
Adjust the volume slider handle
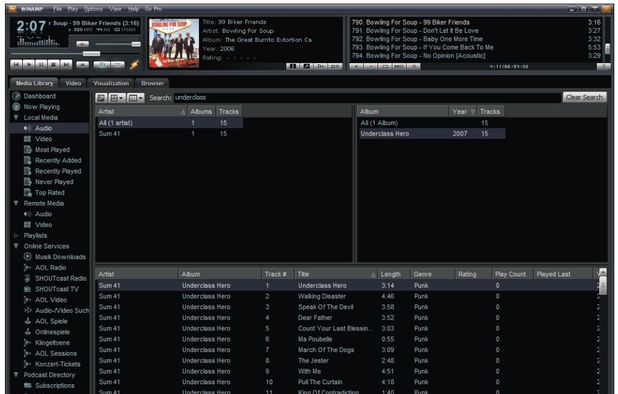click(136, 44)
